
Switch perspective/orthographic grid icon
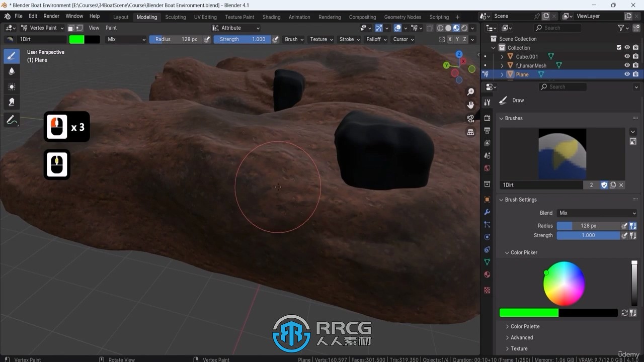pos(470,132)
